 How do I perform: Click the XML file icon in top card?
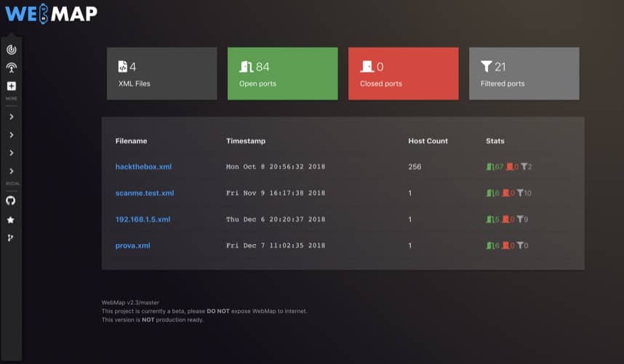point(123,67)
